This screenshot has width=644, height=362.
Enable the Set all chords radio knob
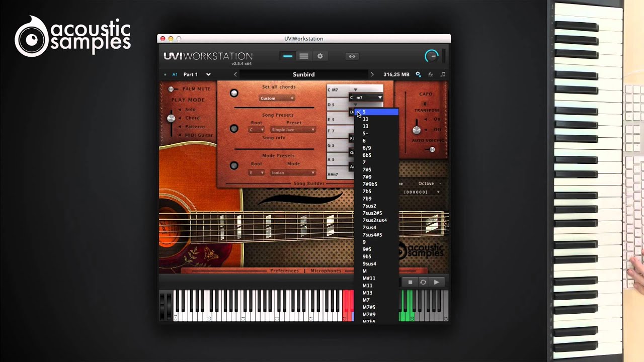coord(234,93)
